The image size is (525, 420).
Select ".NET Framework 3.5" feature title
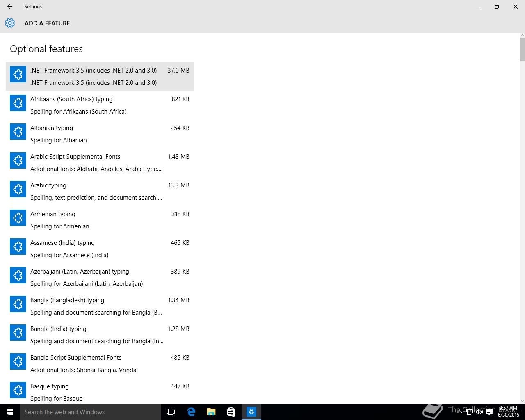[x=94, y=71]
